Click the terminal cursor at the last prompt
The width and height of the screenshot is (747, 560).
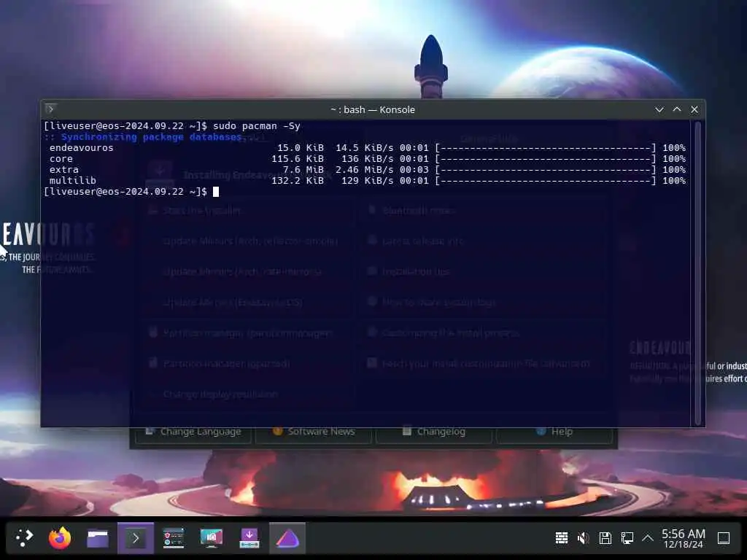tap(216, 192)
